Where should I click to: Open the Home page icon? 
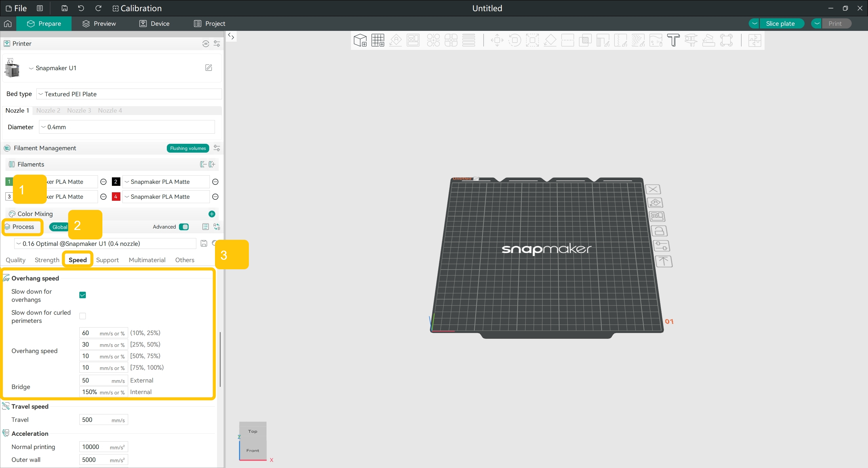click(8, 23)
